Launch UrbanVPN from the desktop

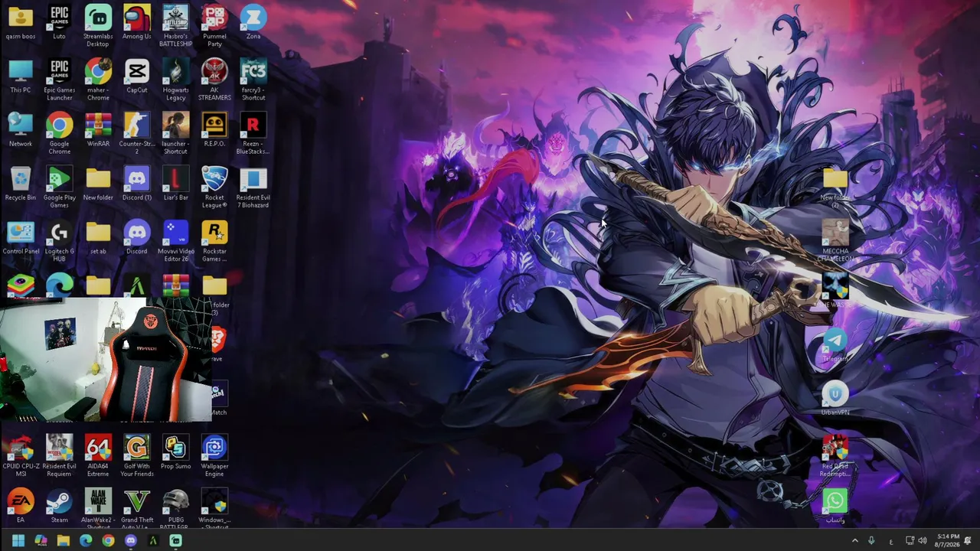(x=835, y=399)
